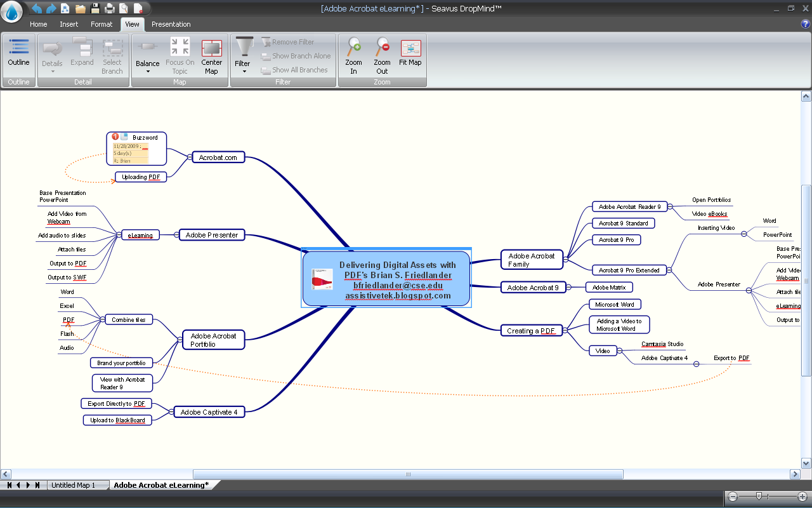Collapse the Acrobat.com branch node
This screenshot has height=508, width=812.
[190, 157]
